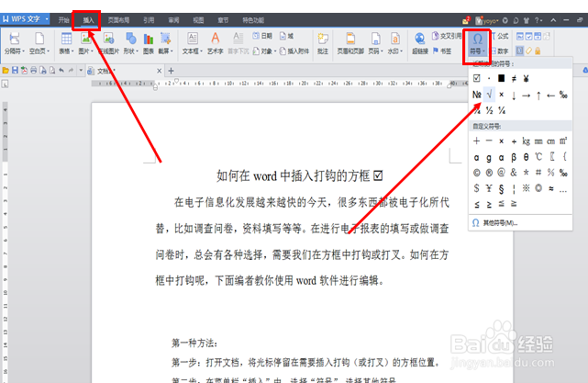This screenshot has width=588, height=383.
Task: Insert the ½ fraction symbol
Action: click(x=489, y=110)
